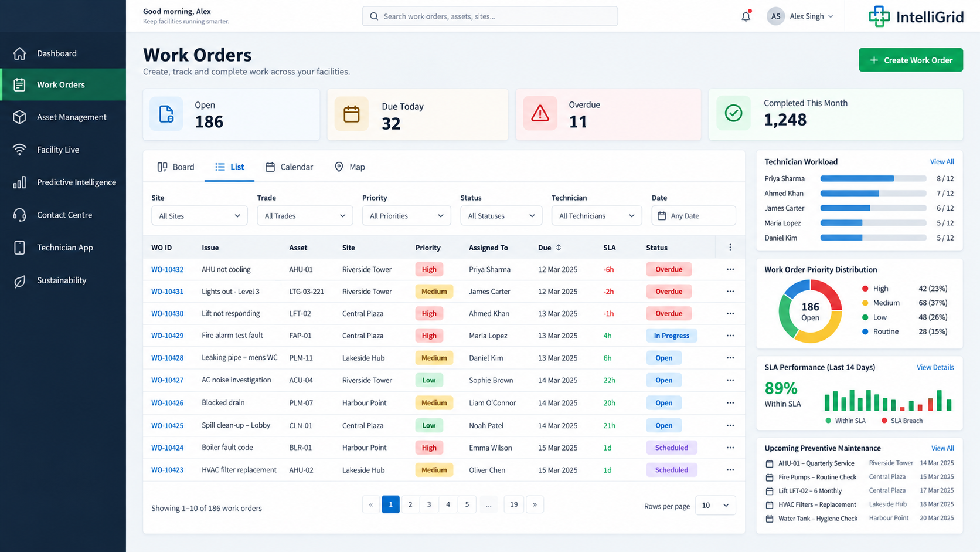Image resolution: width=980 pixels, height=552 pixels.
Task: Open table column options kebab menu
Action: click(x=730, y=248)
